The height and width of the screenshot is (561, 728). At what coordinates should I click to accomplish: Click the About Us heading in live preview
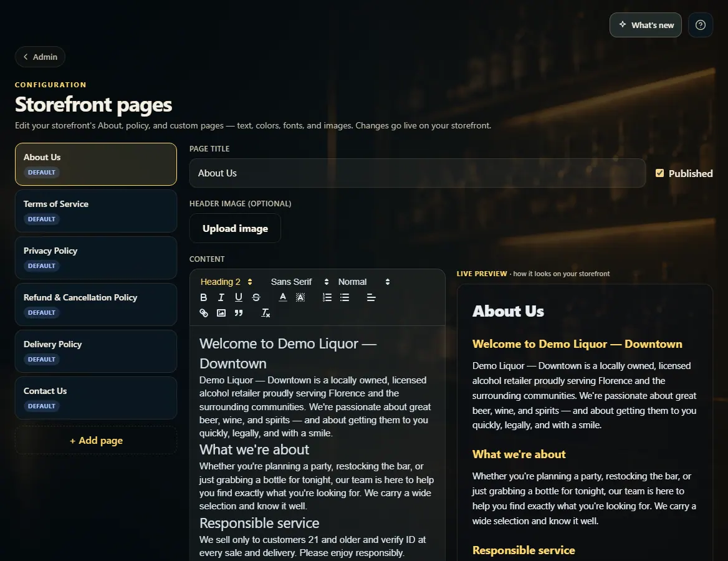[x=508, y=311]
